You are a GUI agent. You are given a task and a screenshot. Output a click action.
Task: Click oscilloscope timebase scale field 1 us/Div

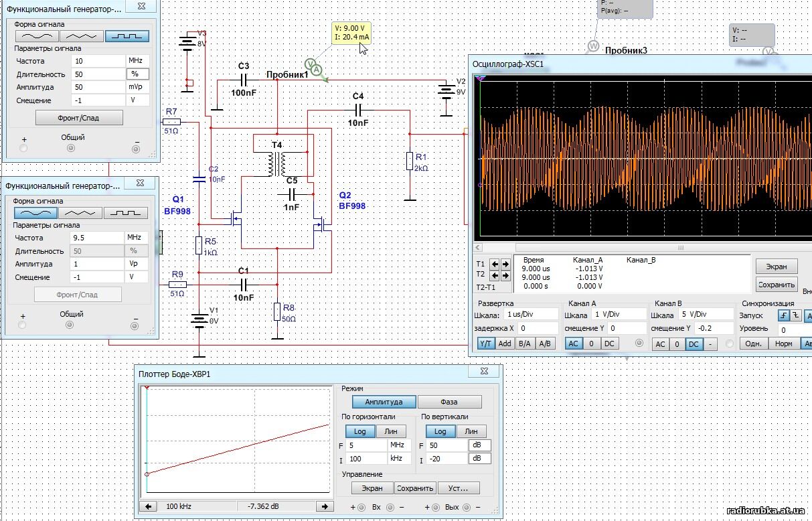tap(532, 315)
